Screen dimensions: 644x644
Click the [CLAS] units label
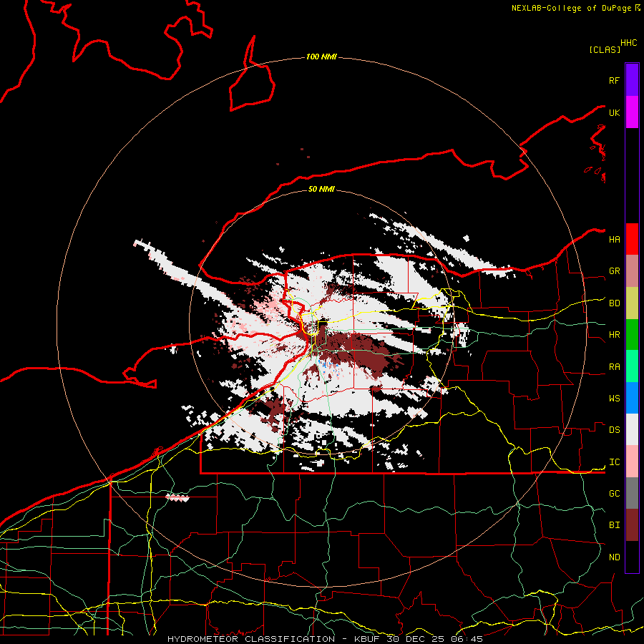coord(605,49)
